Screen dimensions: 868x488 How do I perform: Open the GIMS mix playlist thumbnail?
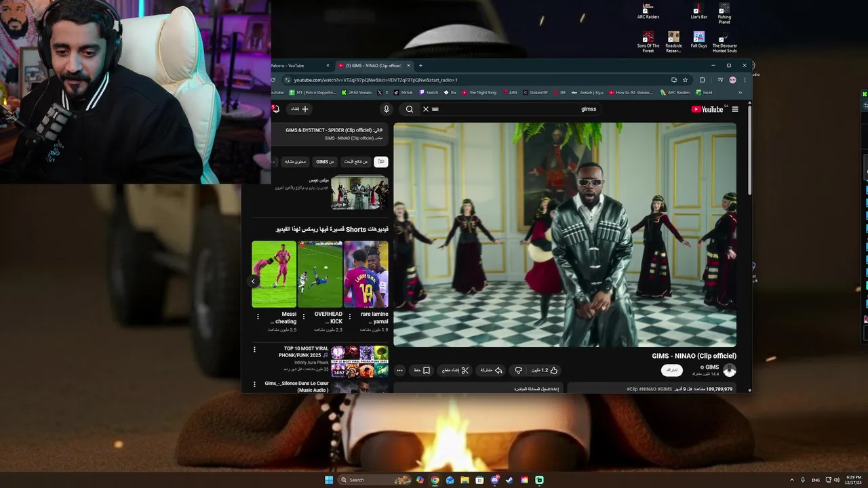point(359,192)
